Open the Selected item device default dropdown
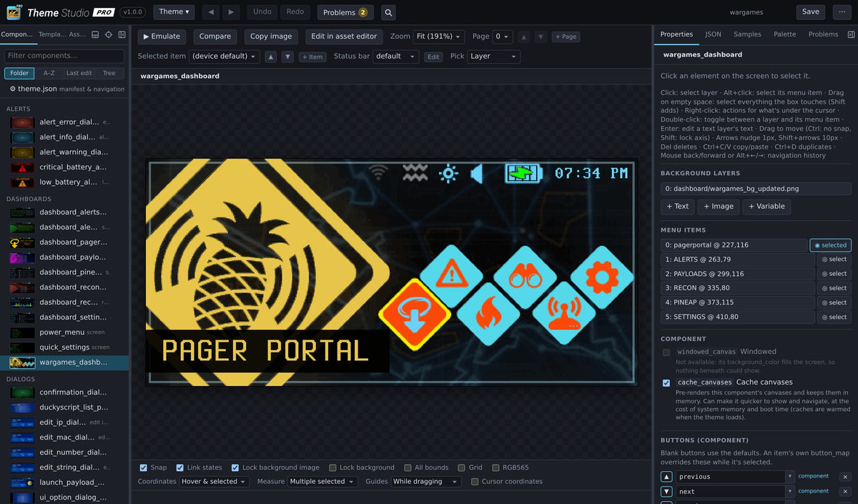The image size is (858, 504). click(225, 56)
